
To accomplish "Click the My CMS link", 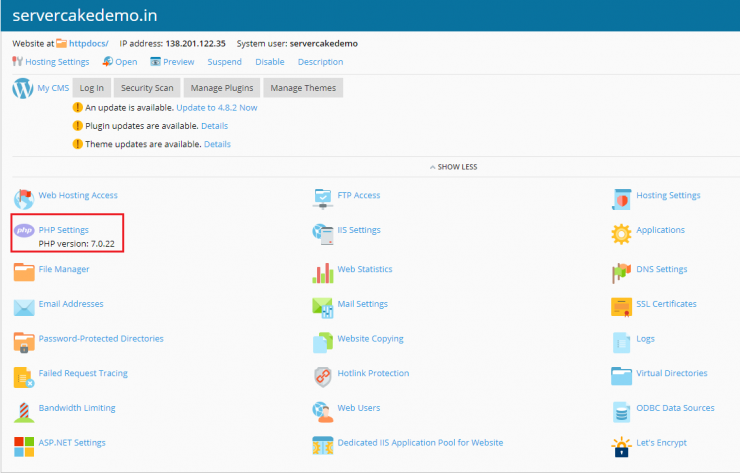I will (x=53, y=88).
